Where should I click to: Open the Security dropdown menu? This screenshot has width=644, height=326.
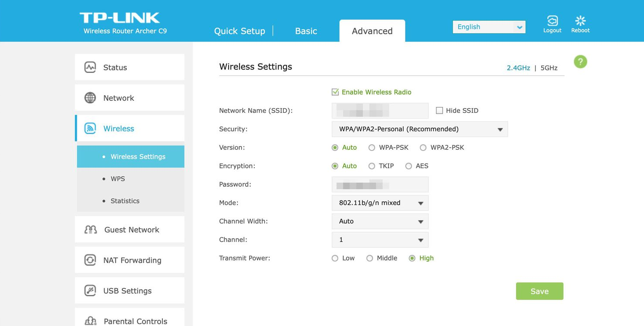tap(419, 129)
